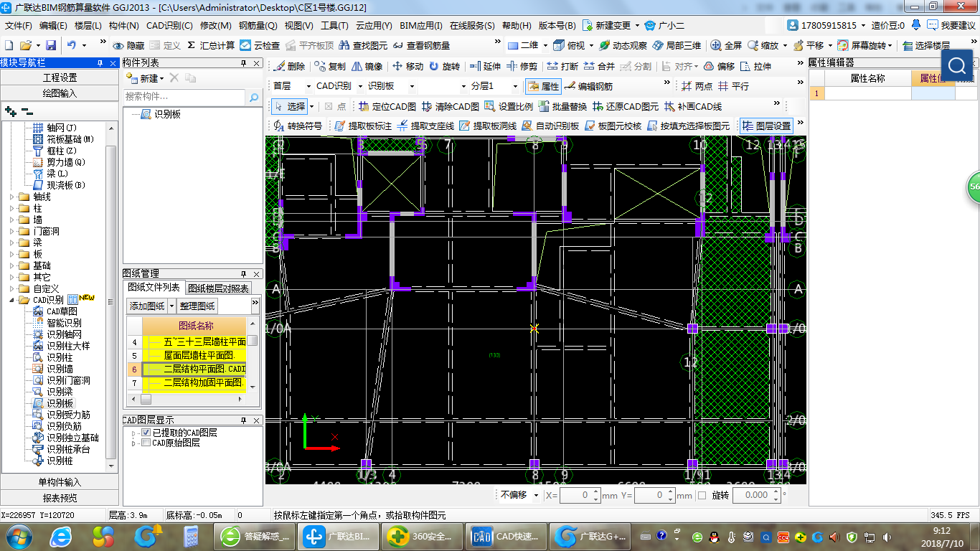This screenshot has width=980, height=551.
Task: Open the 工具(T) menu
Action: coord(334,25)
